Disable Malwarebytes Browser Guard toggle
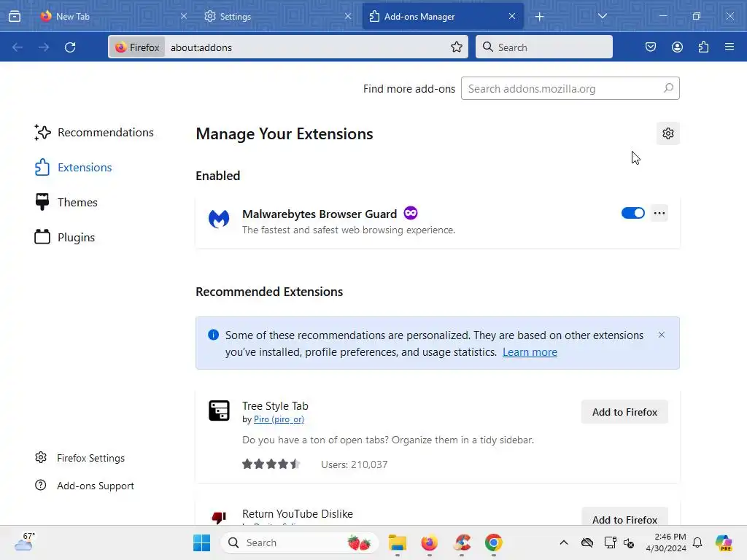Image resolution: width=747 pixels, height=560 pixels. (632, 213)
